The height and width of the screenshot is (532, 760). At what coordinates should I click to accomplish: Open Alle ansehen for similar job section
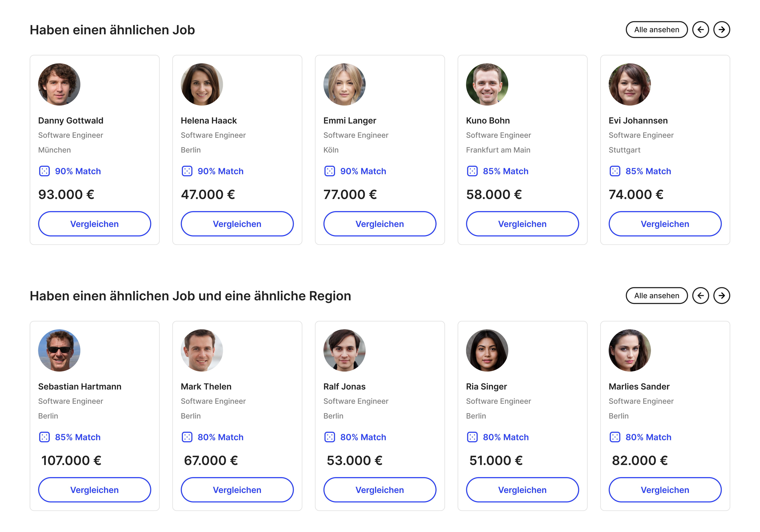coord(657,30)
